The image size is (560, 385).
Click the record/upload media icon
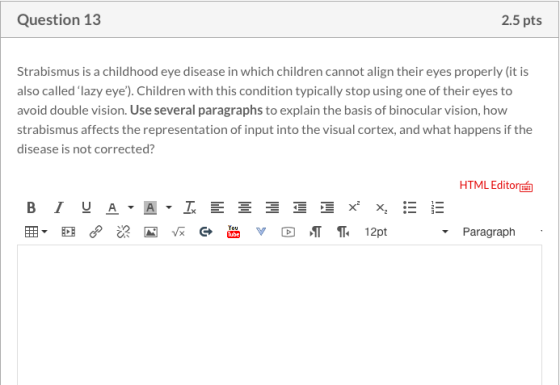[x=288, y=232]
